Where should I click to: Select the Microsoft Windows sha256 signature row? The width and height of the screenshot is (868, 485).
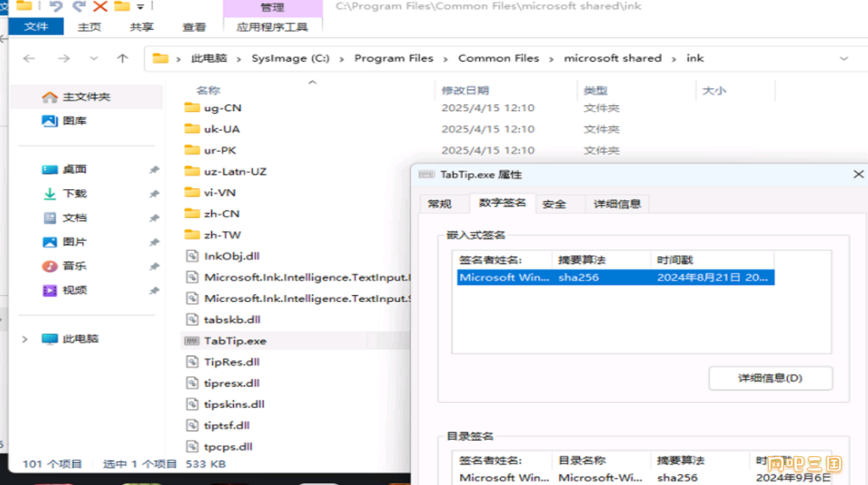[x=615, y=277]
